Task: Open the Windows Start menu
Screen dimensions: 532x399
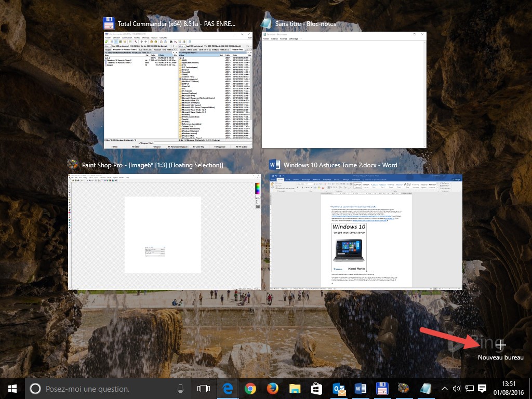Action: coord(12,388)
